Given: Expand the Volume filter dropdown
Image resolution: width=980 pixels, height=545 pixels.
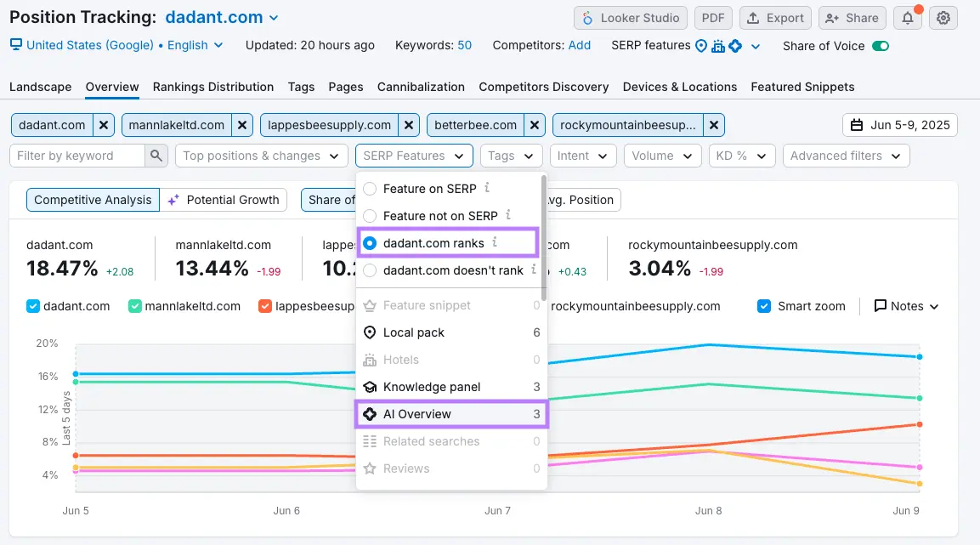Looking at the screenshot, I should 662,156.
